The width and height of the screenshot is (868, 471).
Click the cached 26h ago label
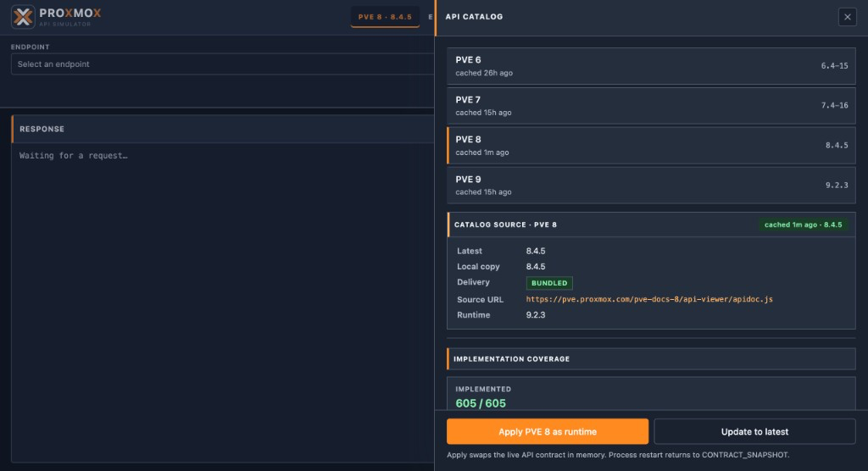[x=484, y=73]
